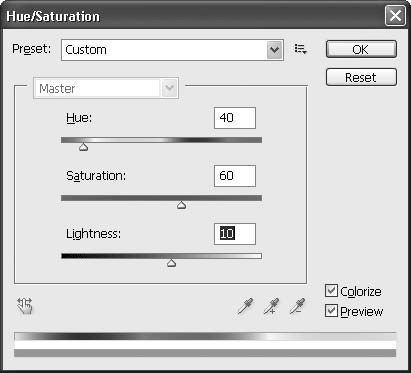The height and width of the screenshot is (373, 411).
Task: Toggle the Colorize checkbox
Action: pyautogui.click(x=331, y=291)
